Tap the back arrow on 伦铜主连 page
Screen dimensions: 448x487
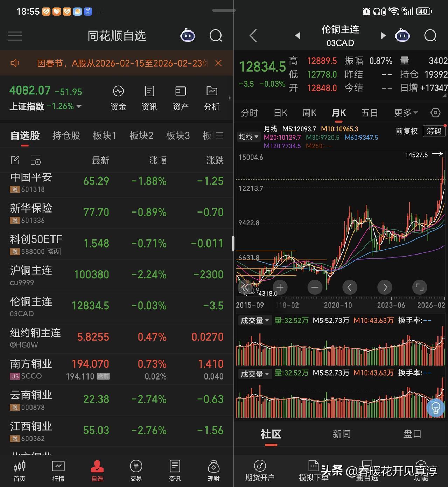(253, 36)
